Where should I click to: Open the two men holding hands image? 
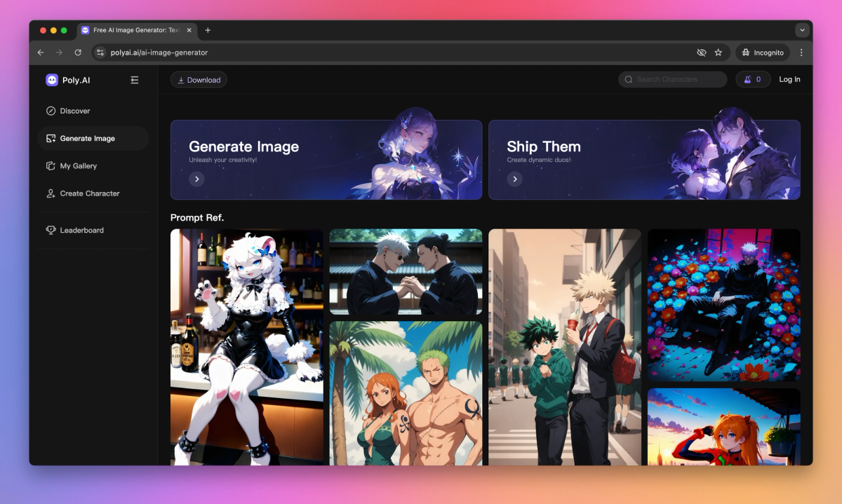pyautogui.click(x=406, y=272)
